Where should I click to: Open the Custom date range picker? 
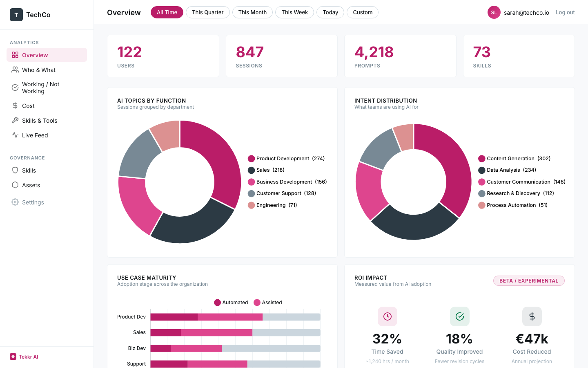click(x=362, y=12)
